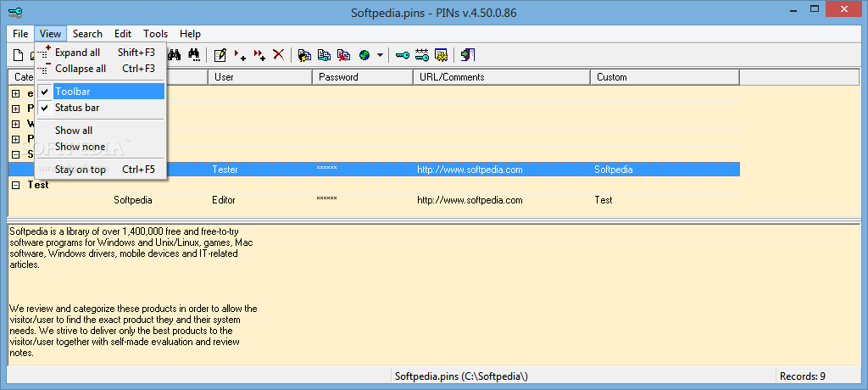Click the PINs key icon in title bar
The image size is (868, 390).
coord(15,12)
